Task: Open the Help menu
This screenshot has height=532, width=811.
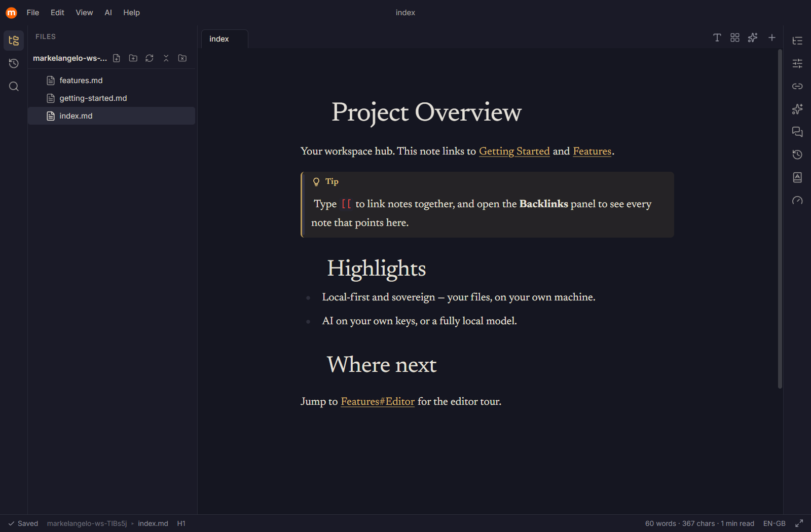Action: tap(131, 13)
